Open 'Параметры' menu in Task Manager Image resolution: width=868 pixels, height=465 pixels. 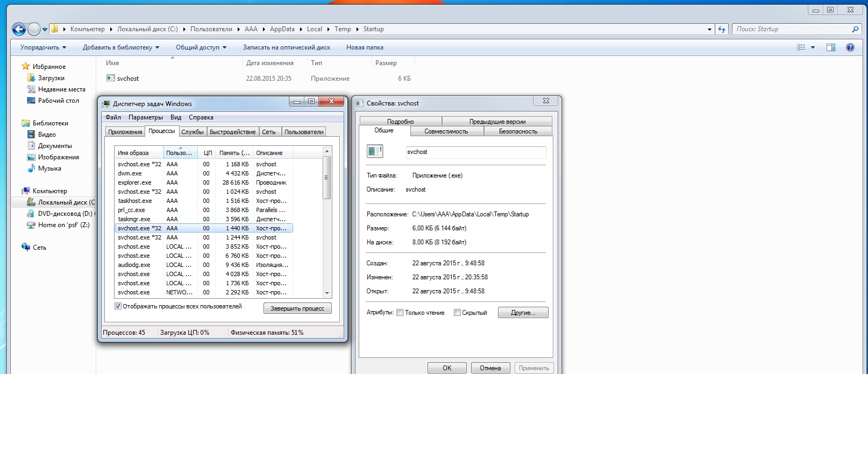point(146,117)
